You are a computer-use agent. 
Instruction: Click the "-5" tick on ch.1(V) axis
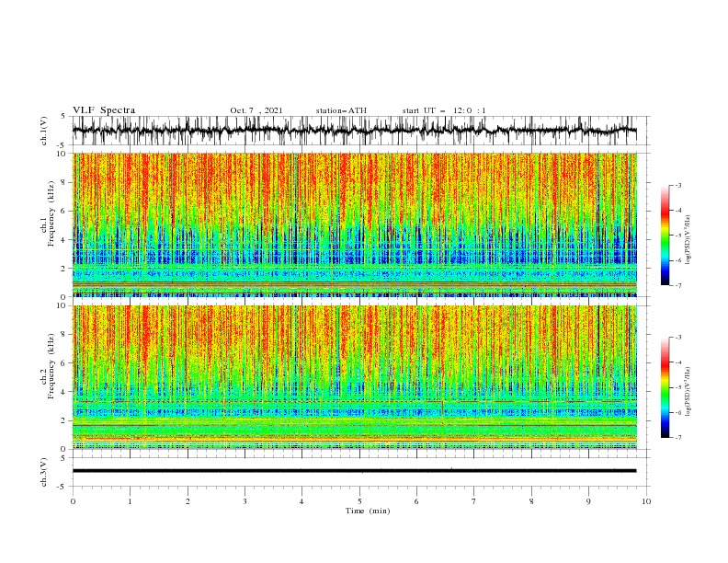pos(63,145)
